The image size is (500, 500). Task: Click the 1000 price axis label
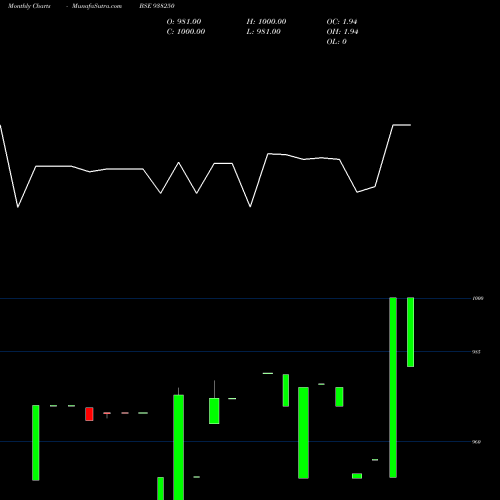(x=478, y=298)
